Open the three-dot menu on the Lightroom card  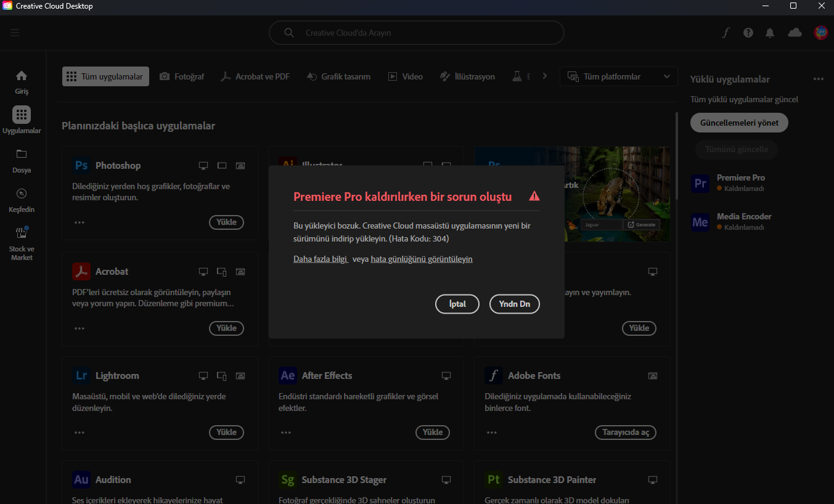(x=80, y=433)
